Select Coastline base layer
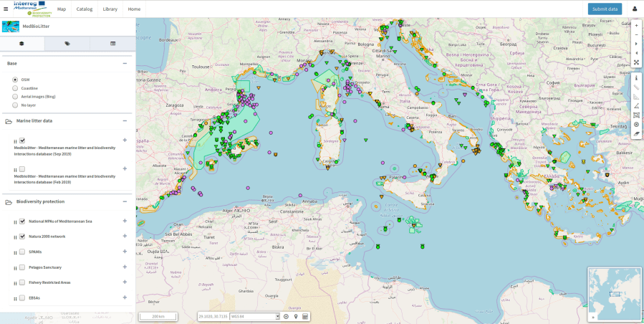Viewport: 644px width, 324px height. click(16, 87)
